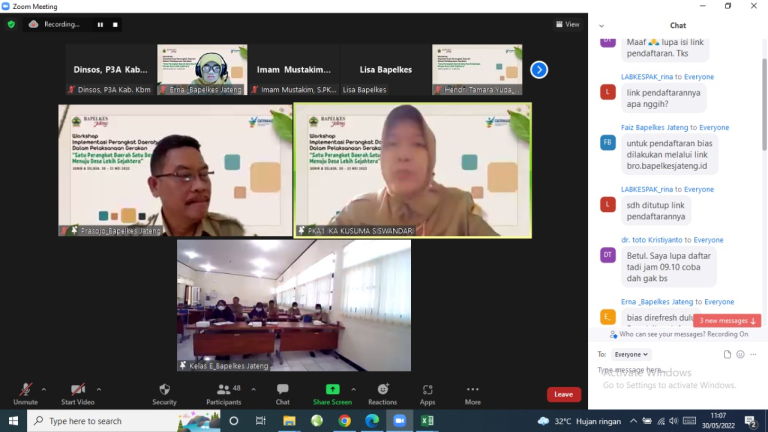Click weather 32°C Hujan ringan widget
This screenshot has width=768, height=432.
[579, 421]
